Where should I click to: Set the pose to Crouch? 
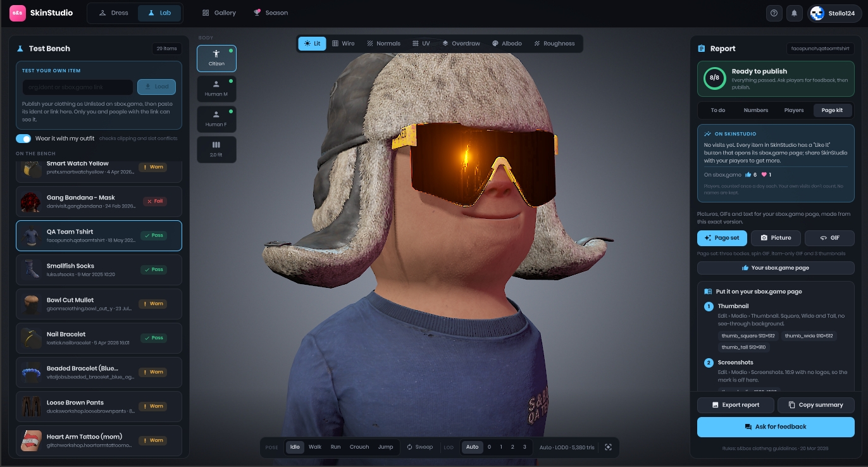(x=359, y=447)
